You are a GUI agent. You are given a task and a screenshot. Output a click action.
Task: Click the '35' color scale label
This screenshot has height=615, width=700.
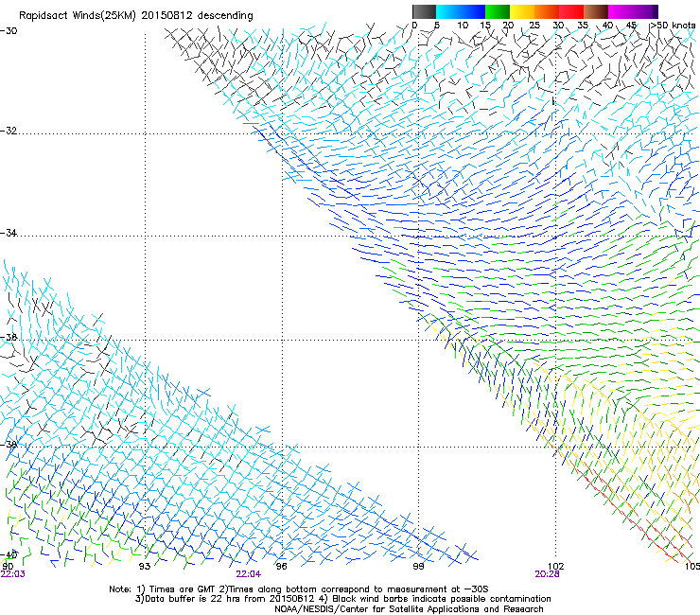(583, 26)
